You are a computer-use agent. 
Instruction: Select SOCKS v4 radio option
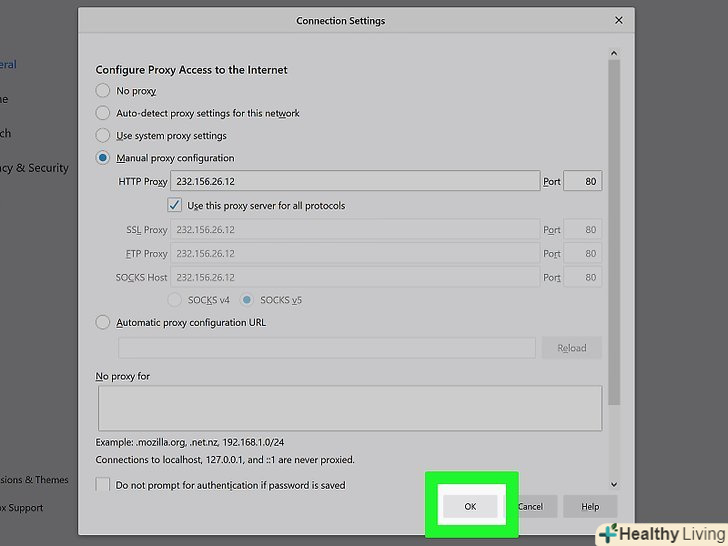point(175,300)
